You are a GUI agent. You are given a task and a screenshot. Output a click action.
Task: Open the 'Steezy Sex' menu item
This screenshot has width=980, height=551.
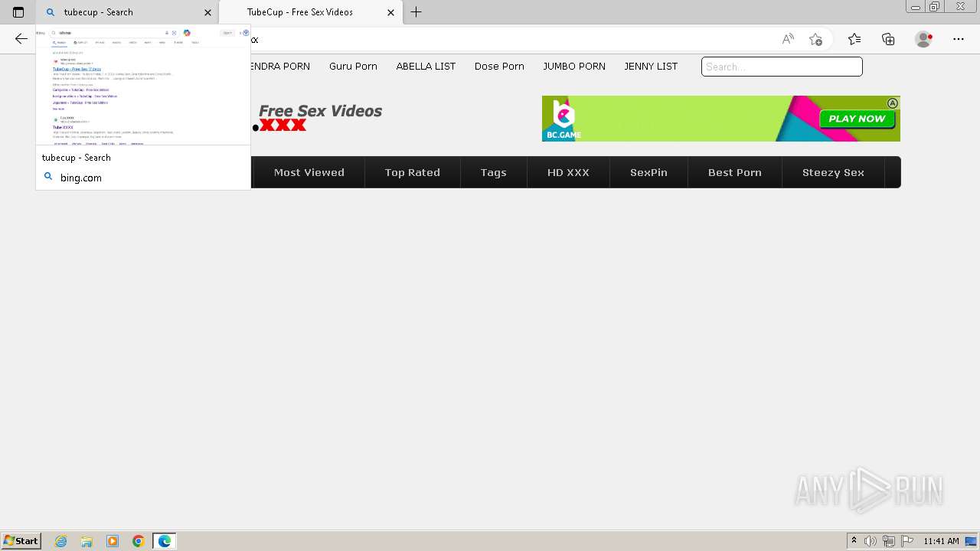(833, 172)
